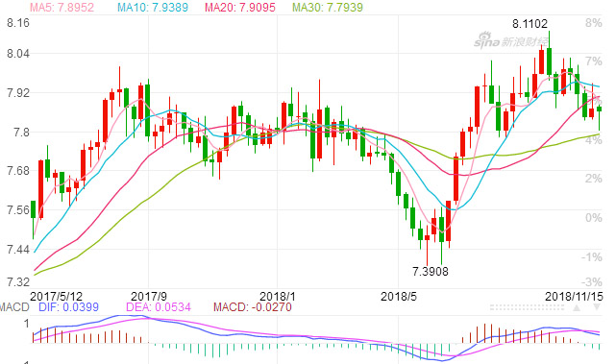Click the MACD indicator label
Viewport: 616px width, 364px height.
point(14,307)
